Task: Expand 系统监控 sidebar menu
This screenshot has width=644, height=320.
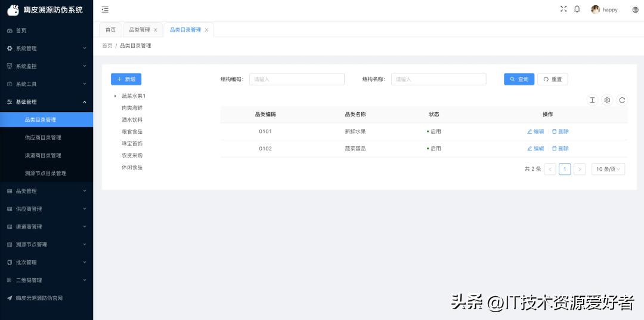Action: point(47,66)
